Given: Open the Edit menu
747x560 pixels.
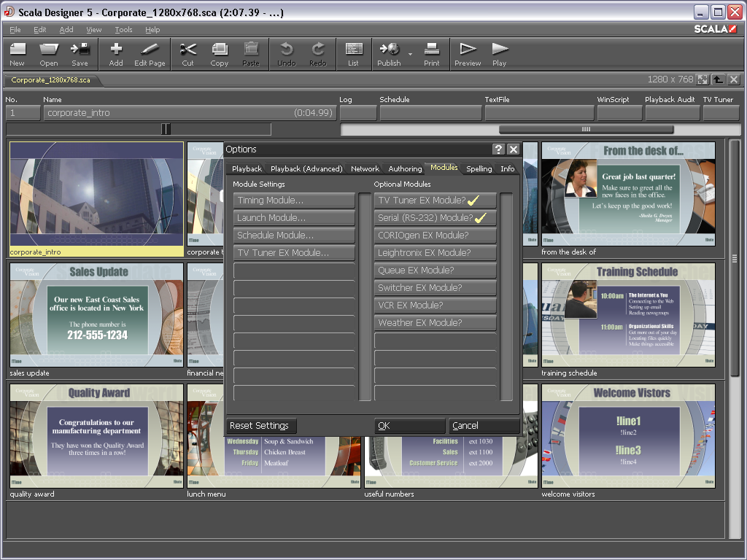Looking at the screenshot, I should click(x=39, y=30).
